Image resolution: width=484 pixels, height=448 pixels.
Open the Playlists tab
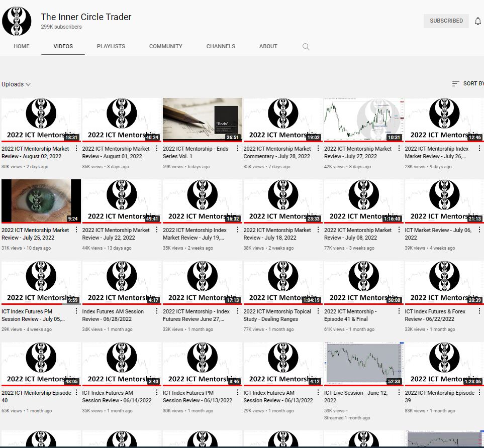[111, 46]
